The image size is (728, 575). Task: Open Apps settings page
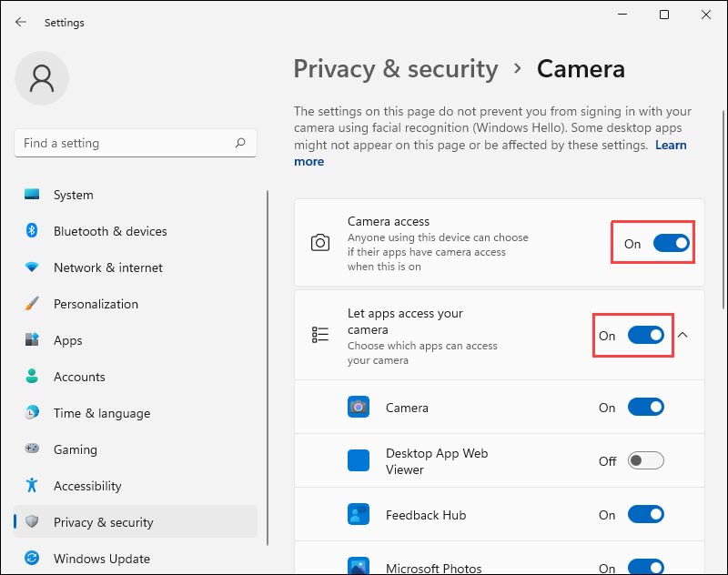pyautogui.click(x=135, y=339)
